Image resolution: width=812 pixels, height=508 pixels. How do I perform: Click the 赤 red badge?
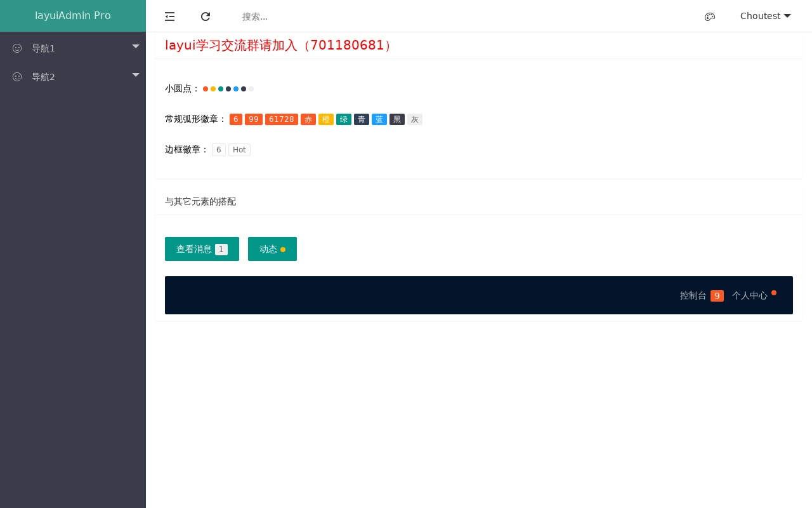coord(308,119)
